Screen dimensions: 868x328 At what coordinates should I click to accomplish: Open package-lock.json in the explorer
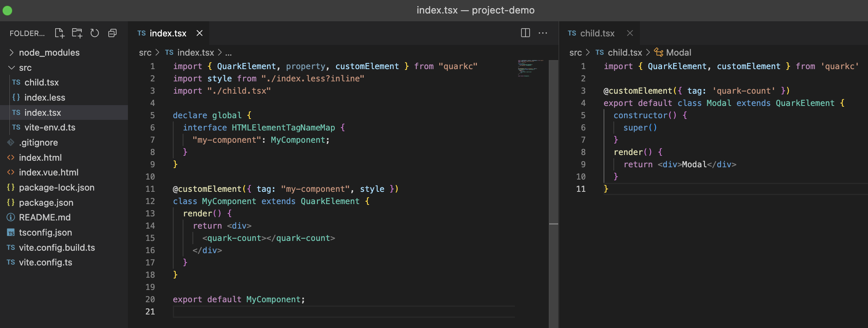64,187
